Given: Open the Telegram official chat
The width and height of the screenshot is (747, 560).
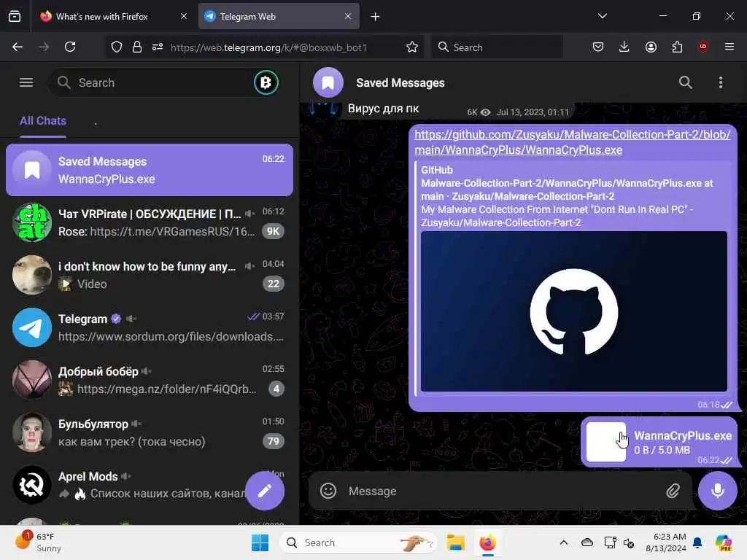Looking at the screenshot, I should [149, 327].
